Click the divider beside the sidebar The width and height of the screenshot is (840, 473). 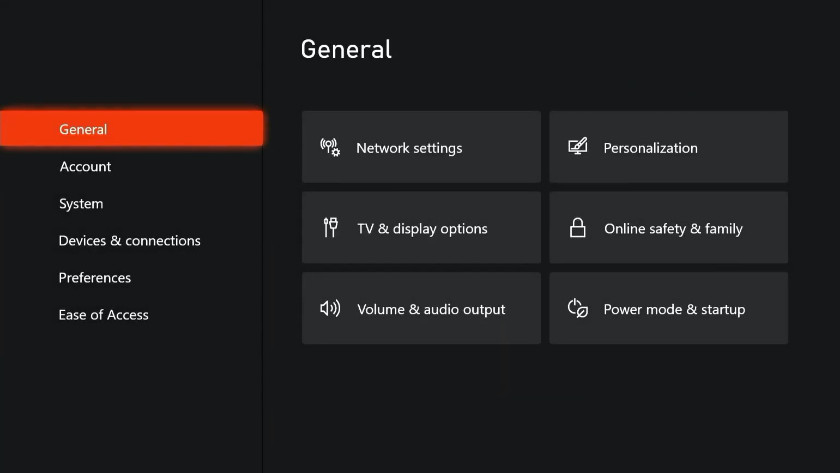(262, 236)
